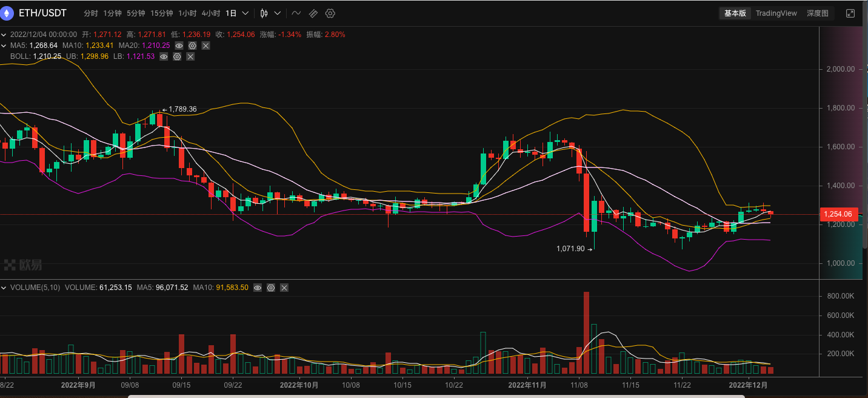Select the 15分钟 timeframe
Screen dimensions: 868x398
pyautogui.click(x=161, y=13)
